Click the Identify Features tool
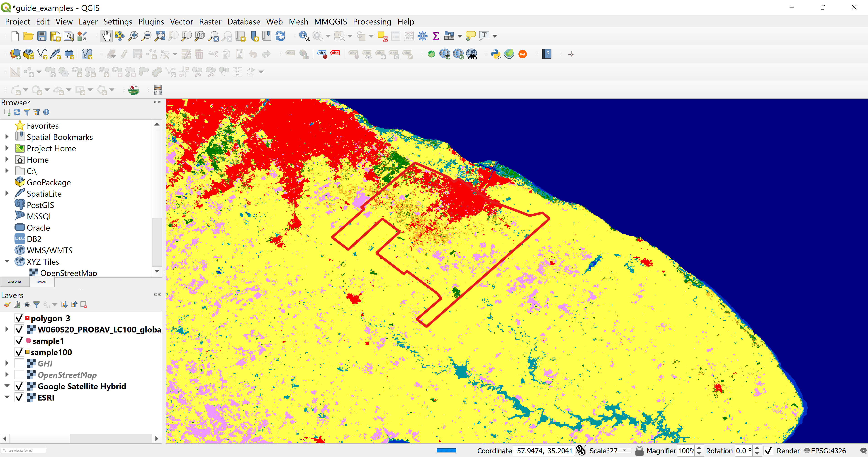868x457 pixels. (x=304, y=36)
